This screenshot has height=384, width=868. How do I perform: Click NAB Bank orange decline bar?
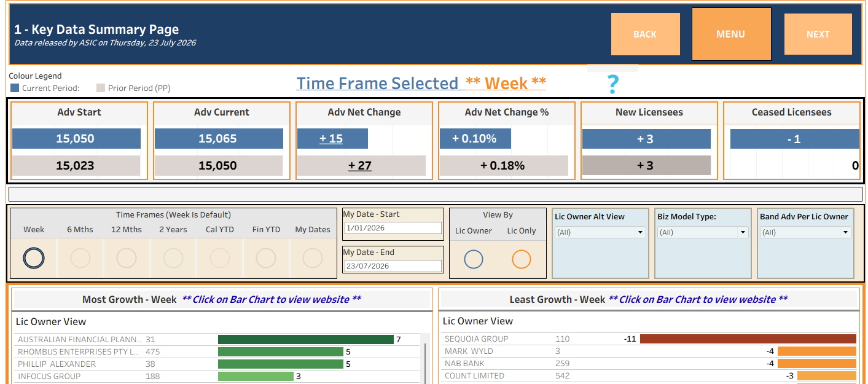pyautogui.click(x=817, y=363)
